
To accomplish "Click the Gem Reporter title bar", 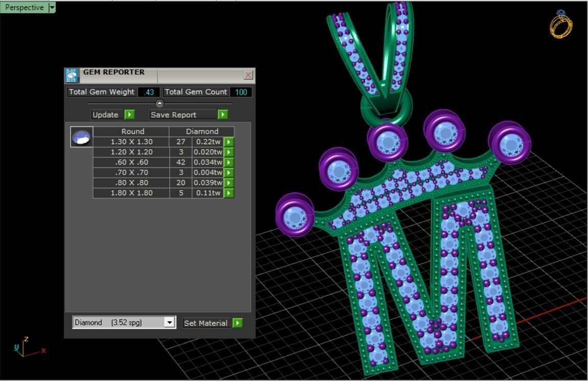I will 160,75.
